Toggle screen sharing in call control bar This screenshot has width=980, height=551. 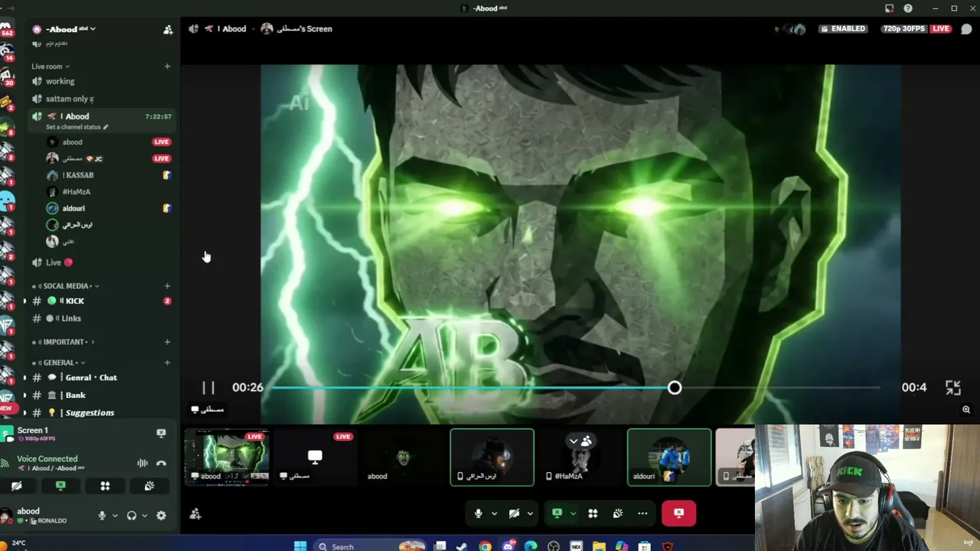(x=557, y=514)
